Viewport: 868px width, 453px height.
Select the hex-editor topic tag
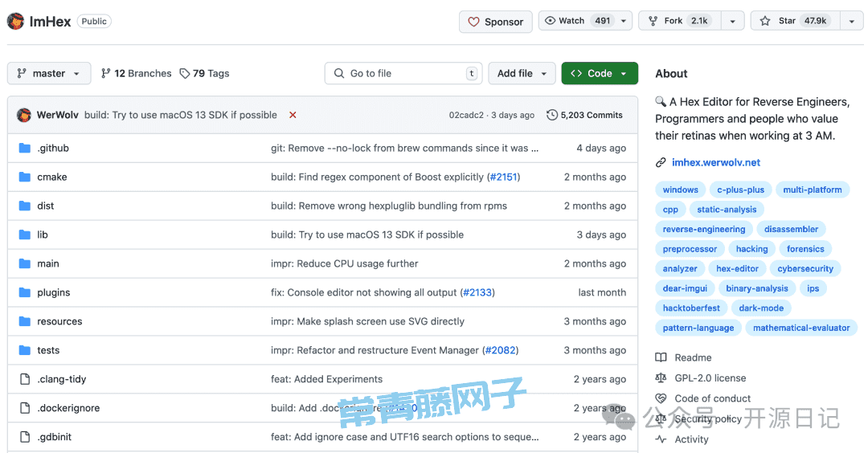click(x=737, y=268)
